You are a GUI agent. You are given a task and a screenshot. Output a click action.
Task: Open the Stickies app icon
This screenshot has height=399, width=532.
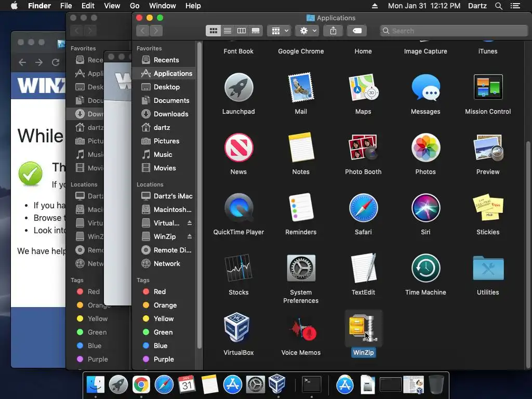[488, 208]
